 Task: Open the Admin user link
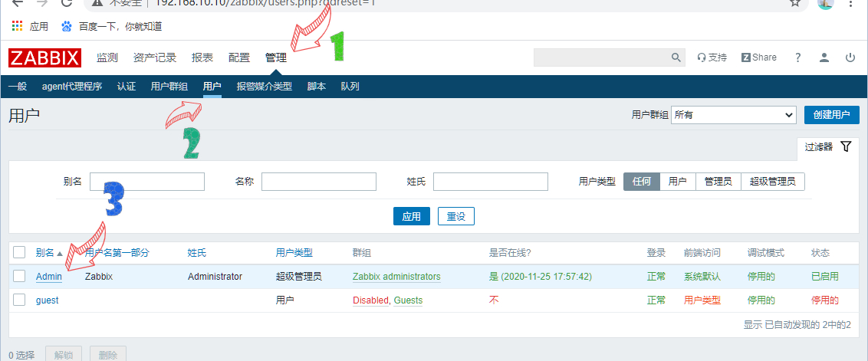[49, 276]
